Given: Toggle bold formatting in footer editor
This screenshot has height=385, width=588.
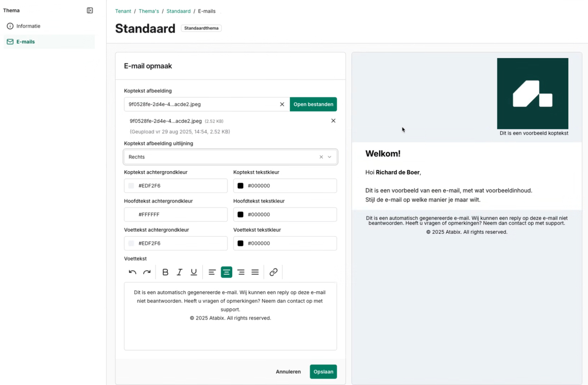Looking at the screenshot, I should [165, 272].
